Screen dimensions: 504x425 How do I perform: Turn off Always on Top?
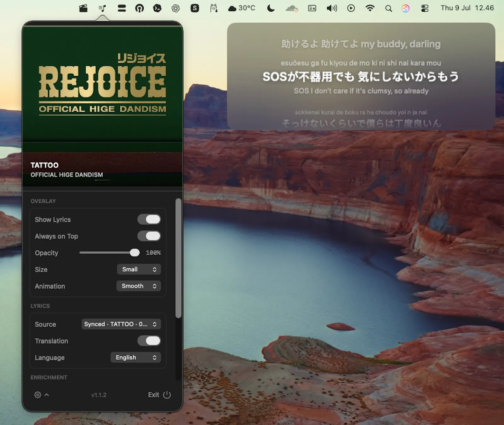coord(149,236)
